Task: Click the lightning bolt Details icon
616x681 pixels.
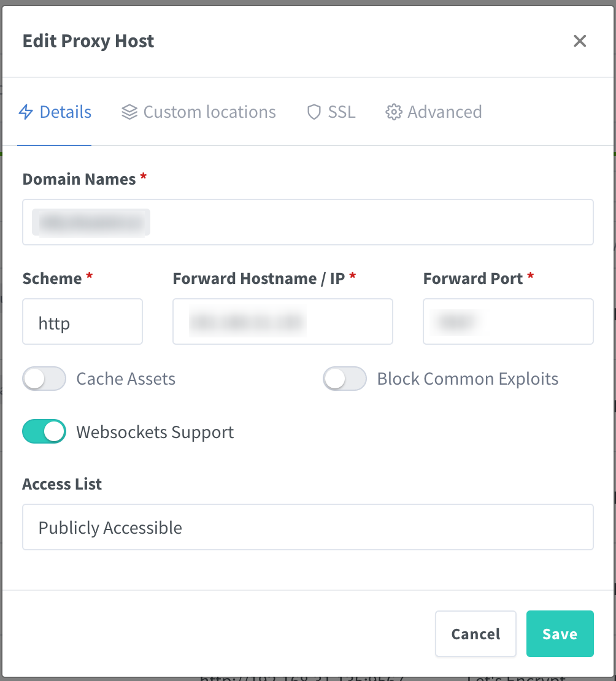Action: (x=26, y=112)
